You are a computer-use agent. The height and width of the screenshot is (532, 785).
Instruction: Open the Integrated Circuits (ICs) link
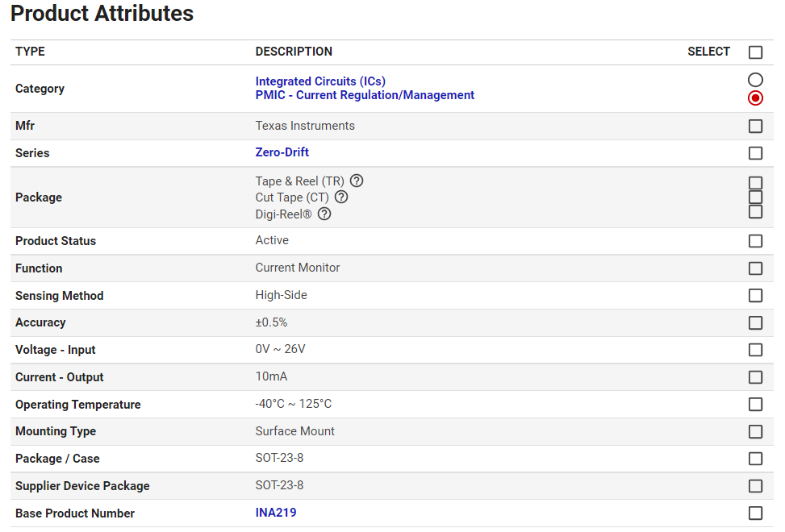320,81
